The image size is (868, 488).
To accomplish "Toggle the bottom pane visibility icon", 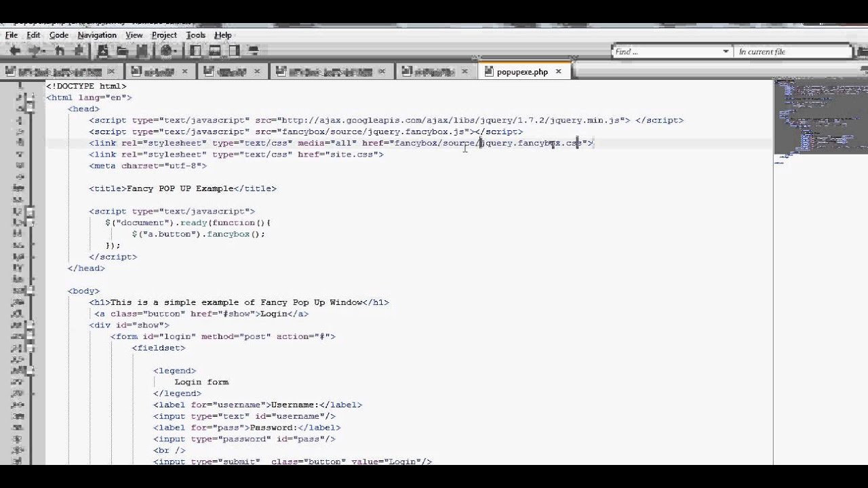I will point(214,51).
